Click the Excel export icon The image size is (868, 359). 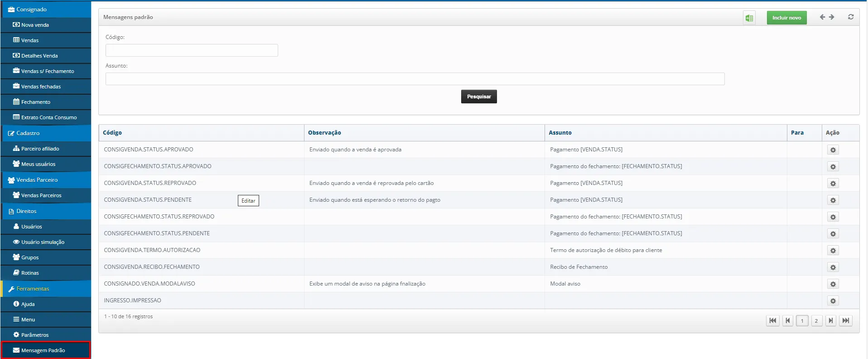(x=749, y=18)
